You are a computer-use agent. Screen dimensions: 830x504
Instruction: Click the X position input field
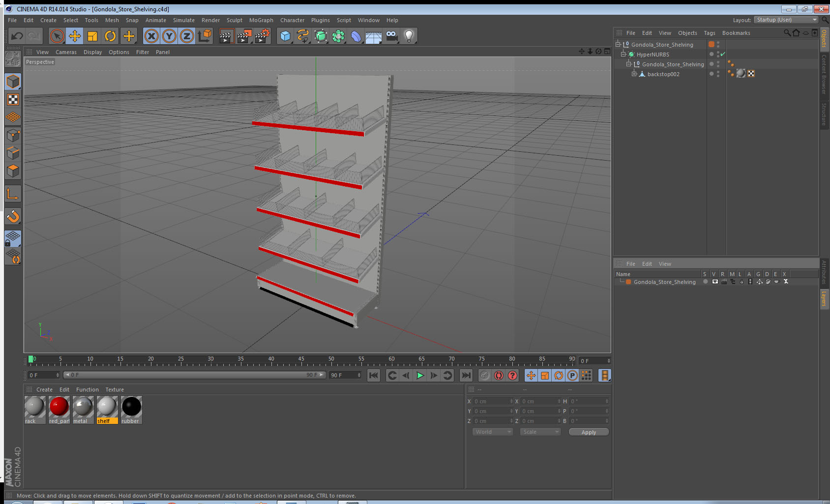(493, 401)
